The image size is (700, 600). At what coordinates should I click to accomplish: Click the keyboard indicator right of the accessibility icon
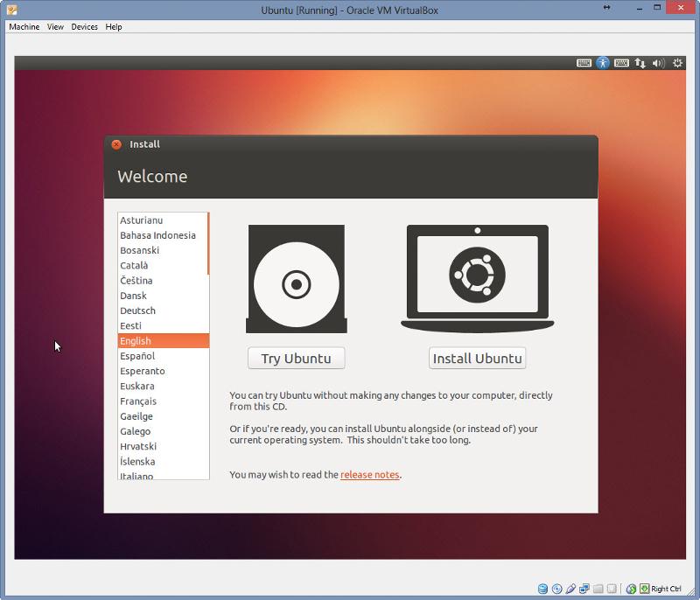pos(621,63)
